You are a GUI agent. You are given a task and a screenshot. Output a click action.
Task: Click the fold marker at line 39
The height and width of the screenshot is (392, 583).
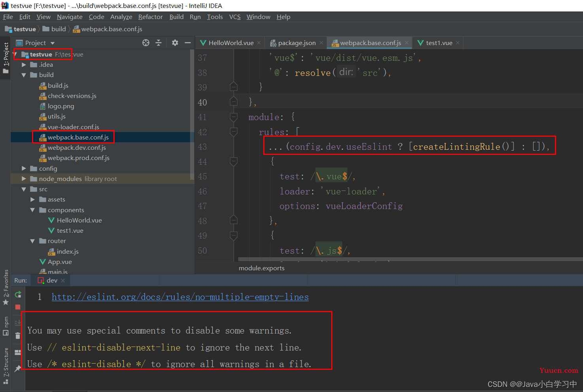coord(234,87)
